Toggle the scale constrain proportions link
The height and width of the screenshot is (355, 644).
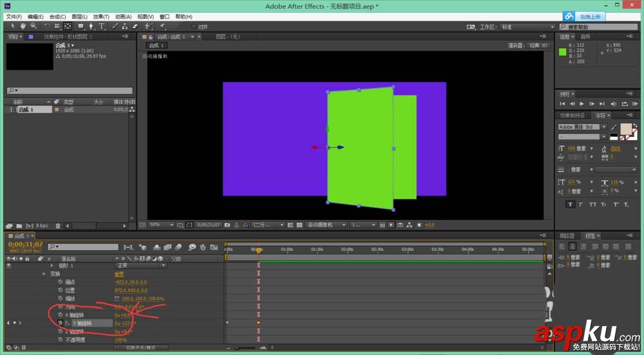(117, 298)
